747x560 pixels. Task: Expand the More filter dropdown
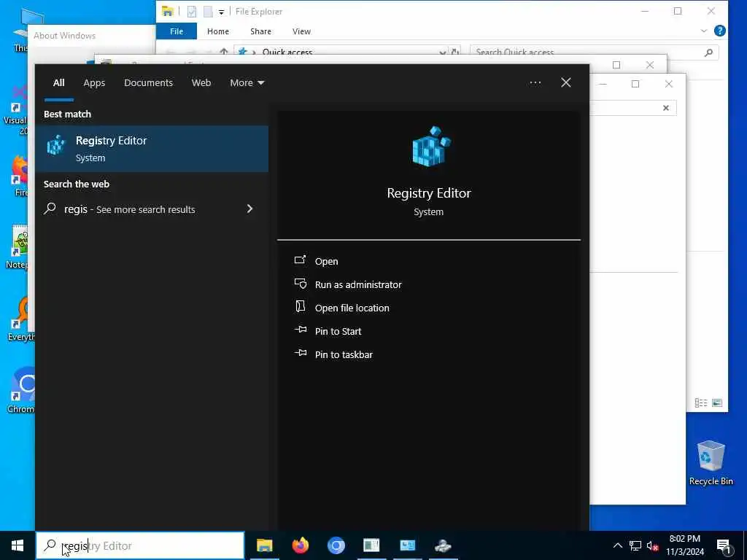point(247,83)
